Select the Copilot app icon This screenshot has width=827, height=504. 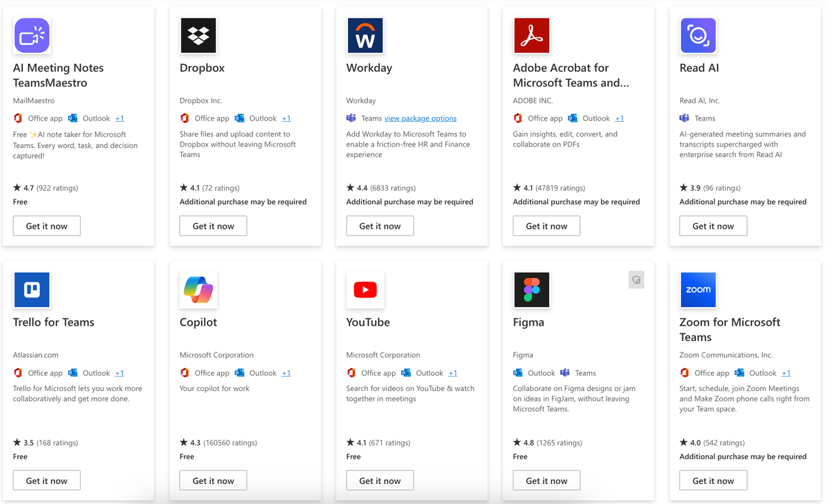[198, 290]
